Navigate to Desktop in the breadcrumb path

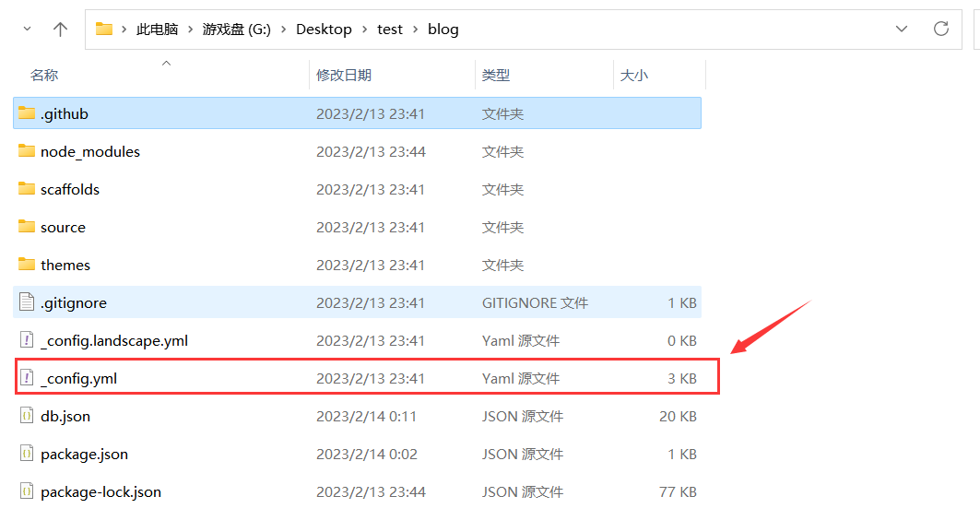(x=324, y=29)
